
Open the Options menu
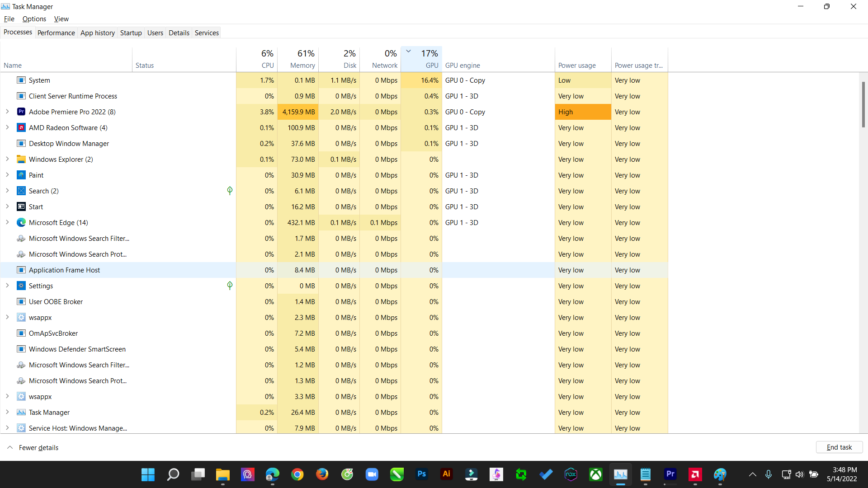pyautogui.click(x=34, y=19)
